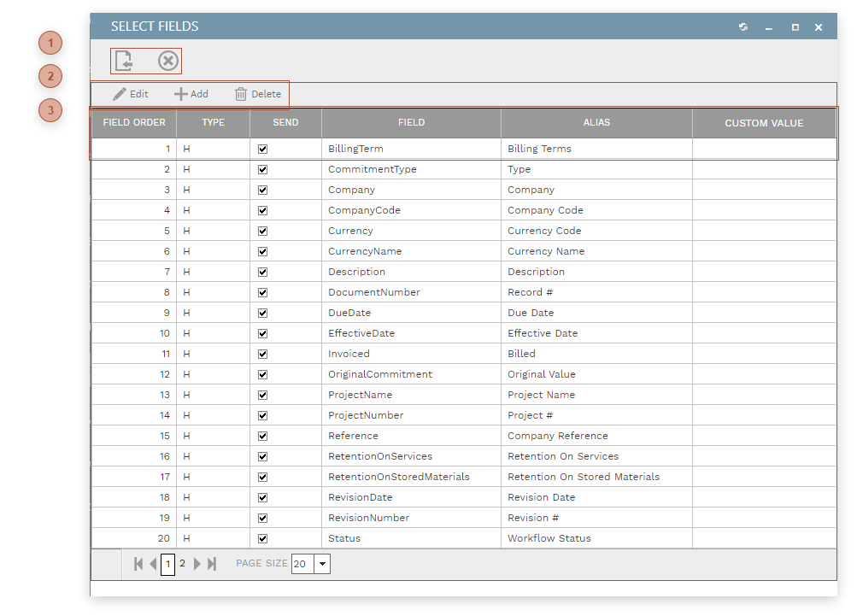The image size is (857, 616).
Task: Click the CUSTOM VALUE cell for BillingTerm
Action: click(x=764, y=149)
